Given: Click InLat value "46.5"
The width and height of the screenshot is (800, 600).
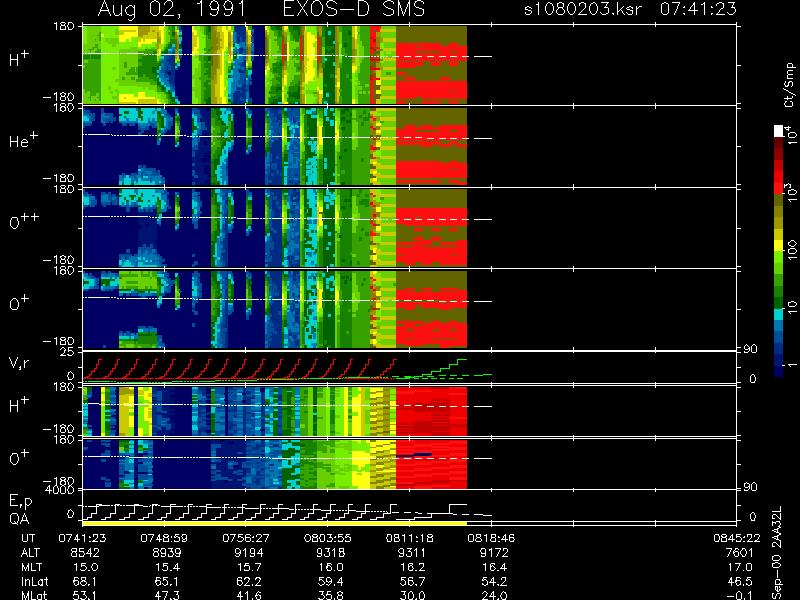Looking at the screenshot, I should [x=740, y=581].
